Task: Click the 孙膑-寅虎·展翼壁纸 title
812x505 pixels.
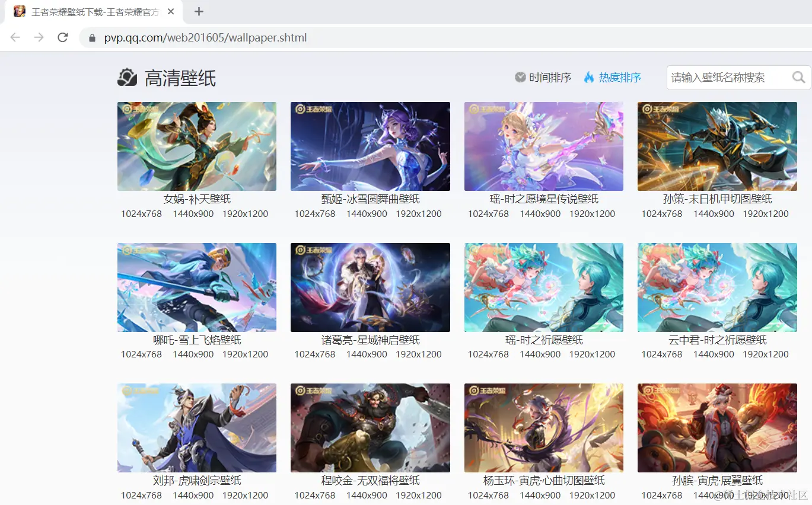Action: pos(718,481)
